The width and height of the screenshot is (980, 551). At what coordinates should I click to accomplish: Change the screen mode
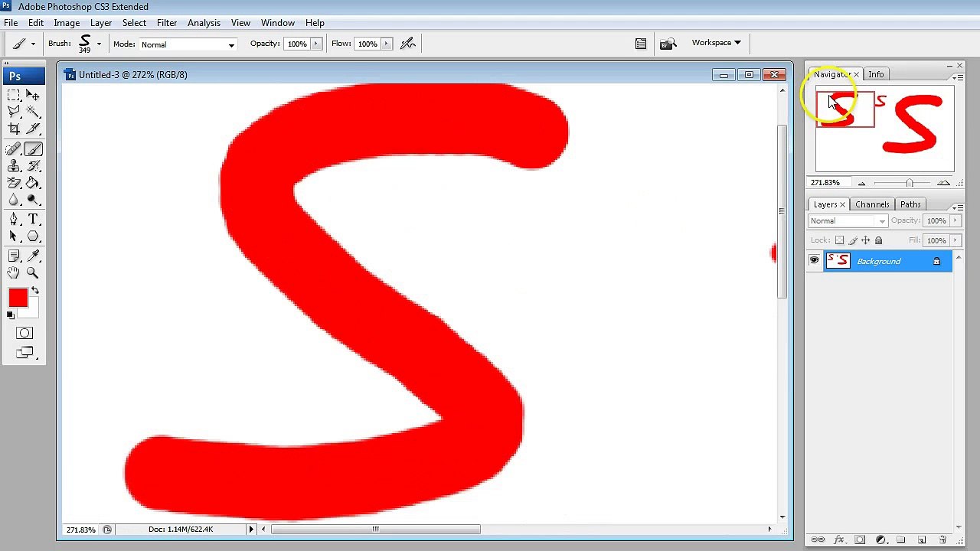pyautogui.click(x=24, y=353)
